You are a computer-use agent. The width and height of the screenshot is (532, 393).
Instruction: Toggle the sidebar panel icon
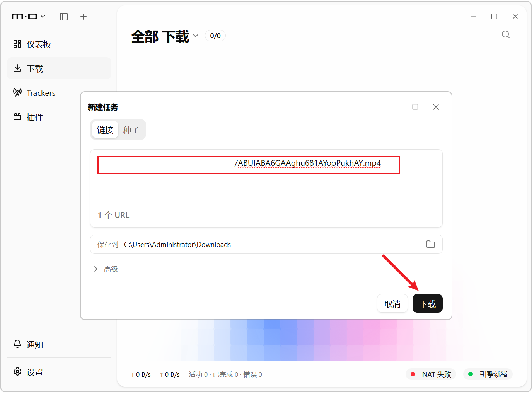tap(64, 17)
